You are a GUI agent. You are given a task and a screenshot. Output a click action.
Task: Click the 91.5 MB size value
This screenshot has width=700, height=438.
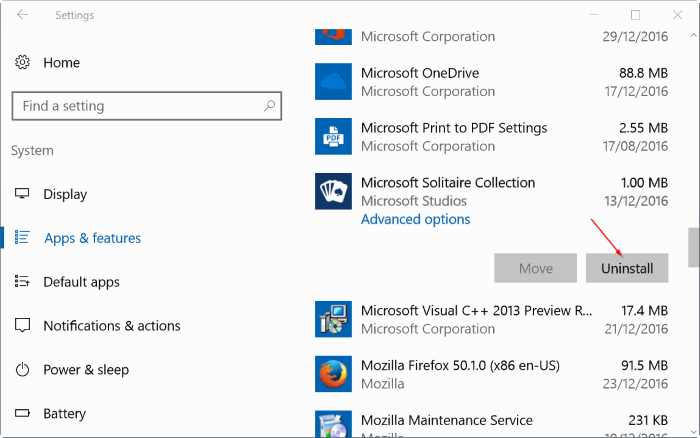pyautogui.click(x=644, y=365)
